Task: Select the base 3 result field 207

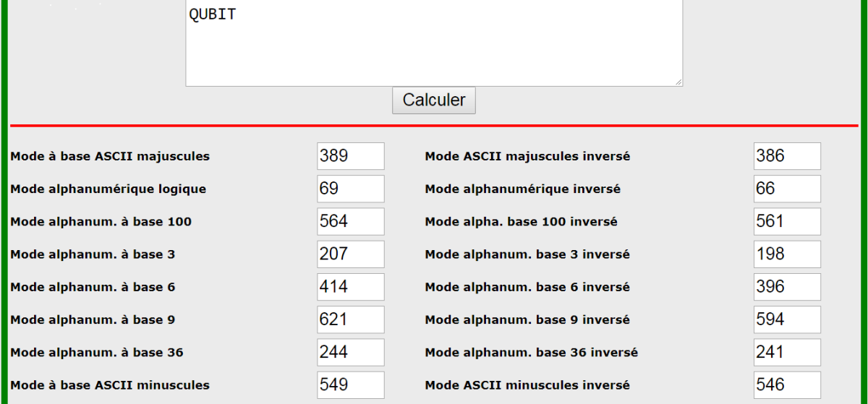Action: tap(350, 254)
